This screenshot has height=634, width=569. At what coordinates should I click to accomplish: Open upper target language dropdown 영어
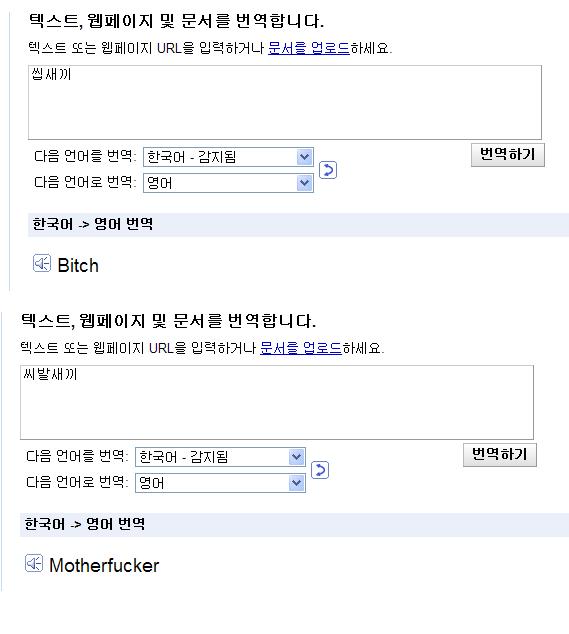[228, 183]
